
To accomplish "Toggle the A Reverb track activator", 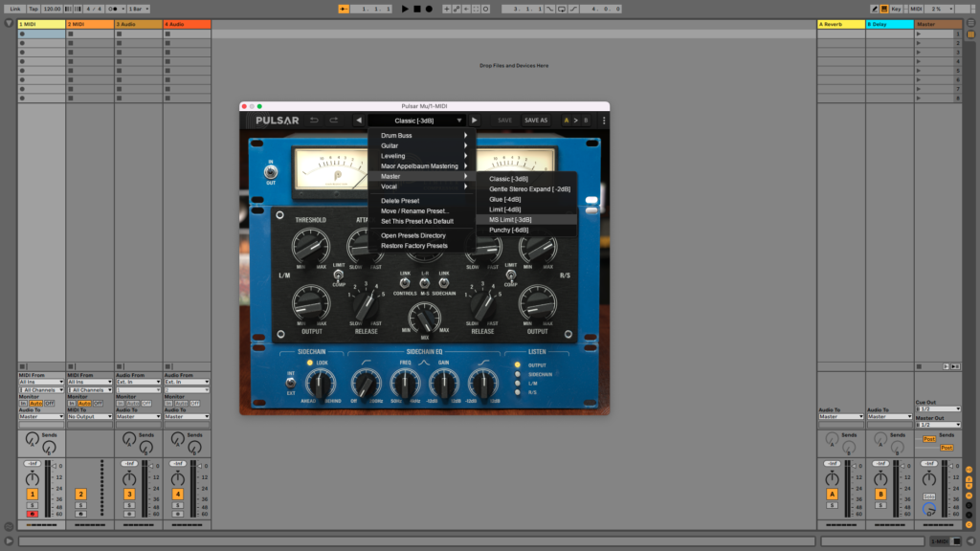I will point(832,495).
